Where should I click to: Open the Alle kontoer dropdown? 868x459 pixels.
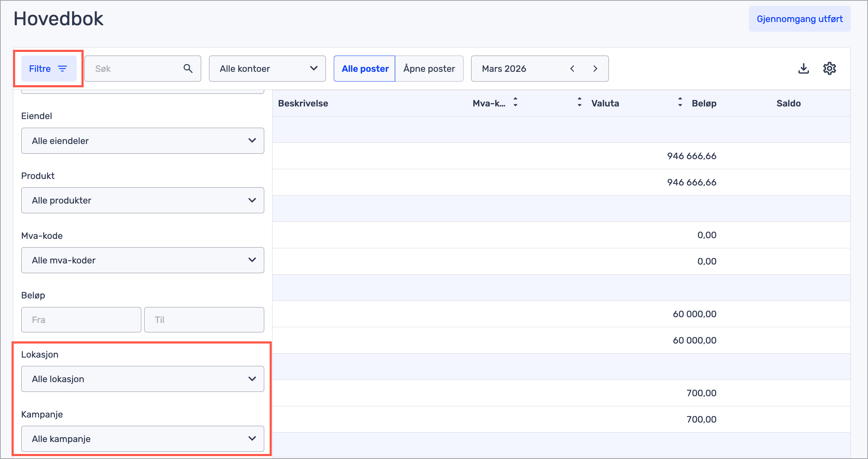coord(267,69)
